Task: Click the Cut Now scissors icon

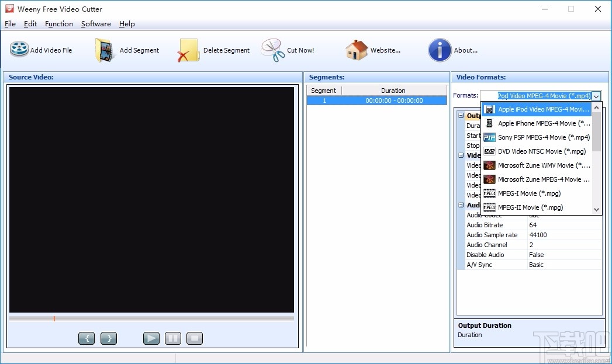Action: (273, 50)
